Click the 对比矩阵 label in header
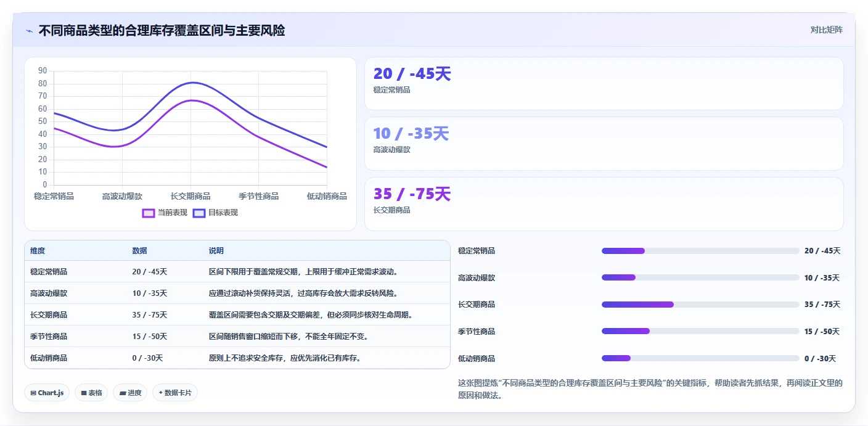This screenshot has height=426, width=868. point(826,30)
